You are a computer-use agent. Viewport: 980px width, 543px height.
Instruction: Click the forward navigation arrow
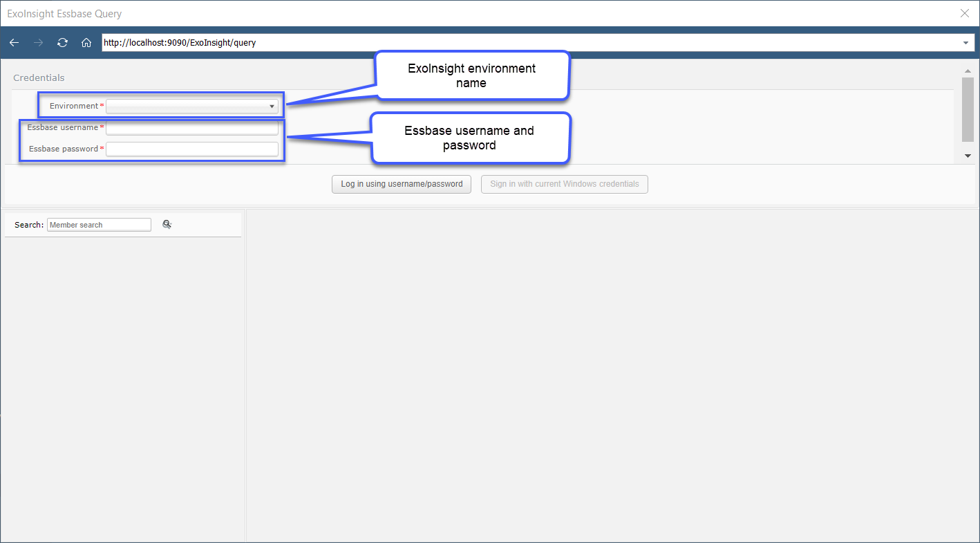click(x=39, y=43)
